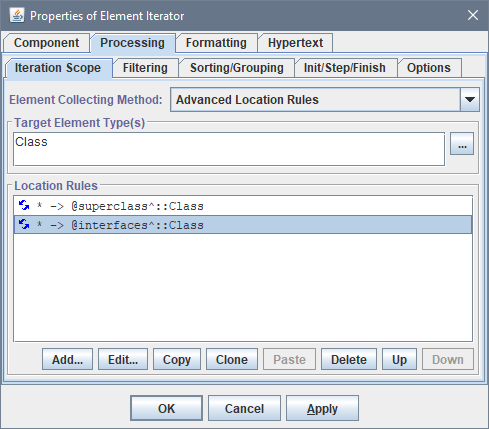The width and height of the screenshot is (489, 429).
Task: Switch to the Component tab
Action: point(47,43)
